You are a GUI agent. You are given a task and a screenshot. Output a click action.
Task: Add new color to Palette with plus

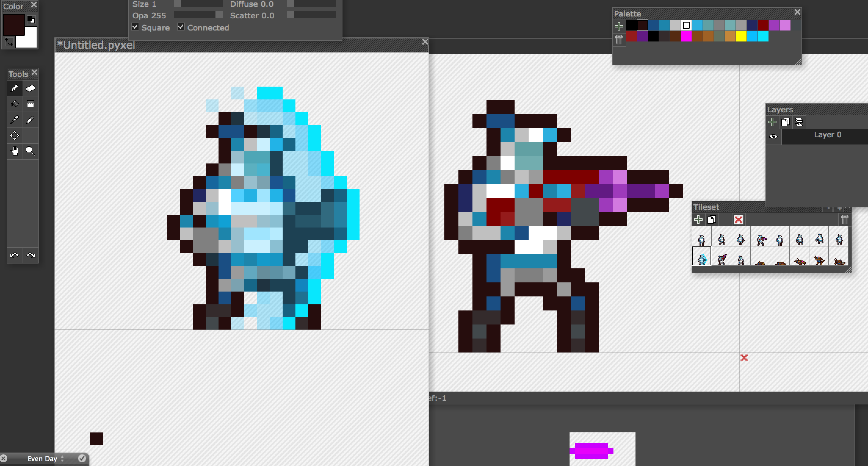619,26
